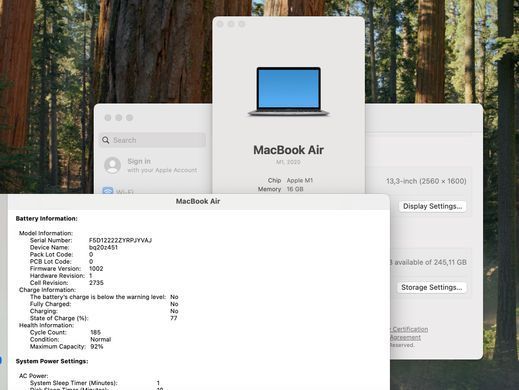This screenshot has width=519, height=390.
Task: Click AC Power label
Action: click(33, 376)
